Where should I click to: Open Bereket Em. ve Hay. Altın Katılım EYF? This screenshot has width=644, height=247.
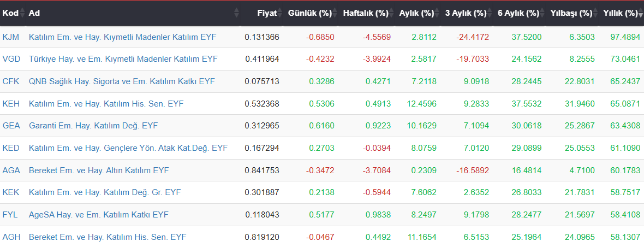pyautogui.click(x=99, y=170)
